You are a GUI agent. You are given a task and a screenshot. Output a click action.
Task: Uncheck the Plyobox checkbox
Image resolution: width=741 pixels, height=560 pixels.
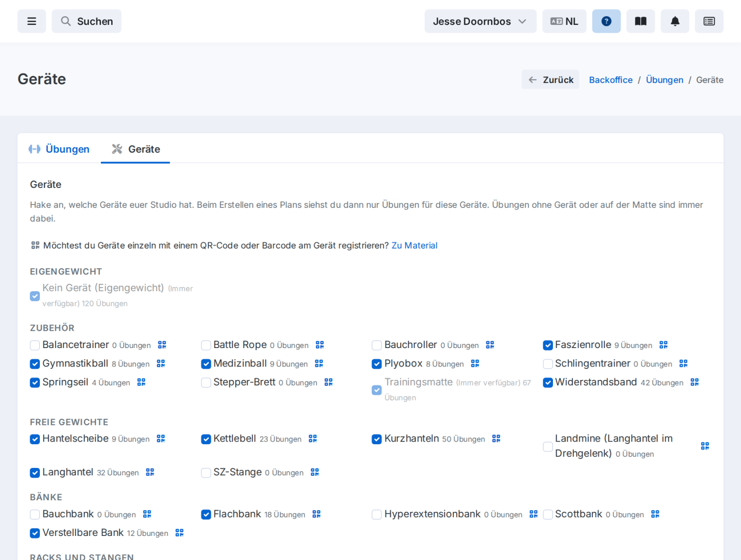(x=377, y=364)
